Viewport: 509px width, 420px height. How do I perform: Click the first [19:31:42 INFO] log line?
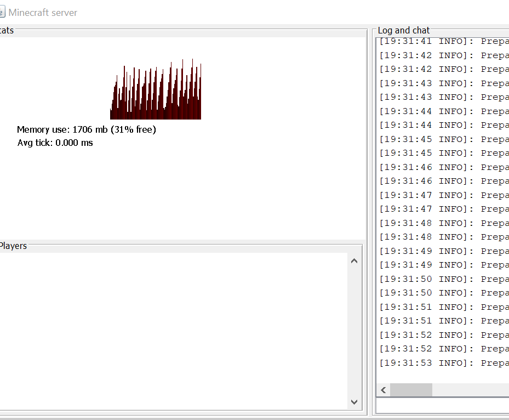click(444, 55)
